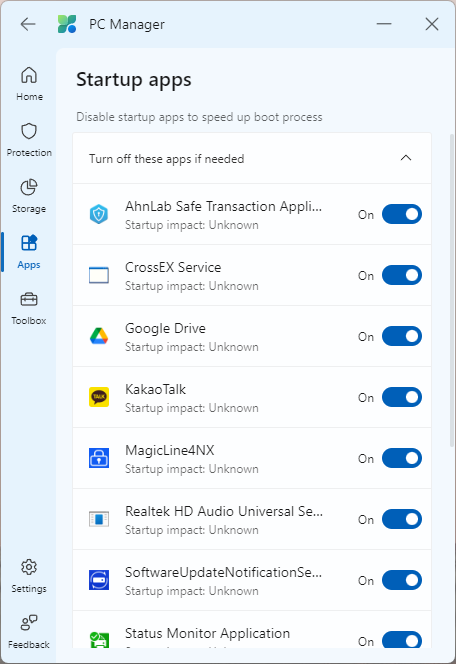Click 'Startup impact: Unknown' under Google Drive
The height and width of the screenshot is (664, 456).
pyautogui.click(x=192, y=347)
